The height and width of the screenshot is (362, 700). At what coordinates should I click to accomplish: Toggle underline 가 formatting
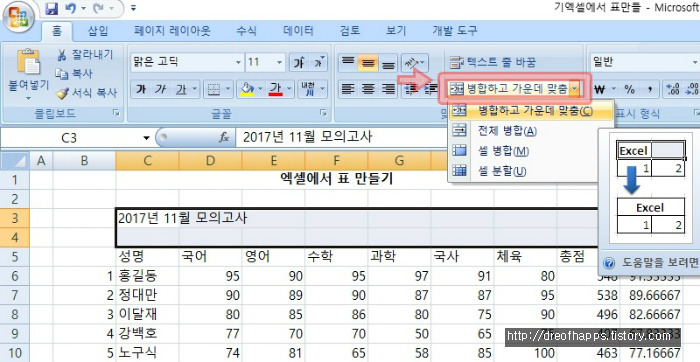181,89
